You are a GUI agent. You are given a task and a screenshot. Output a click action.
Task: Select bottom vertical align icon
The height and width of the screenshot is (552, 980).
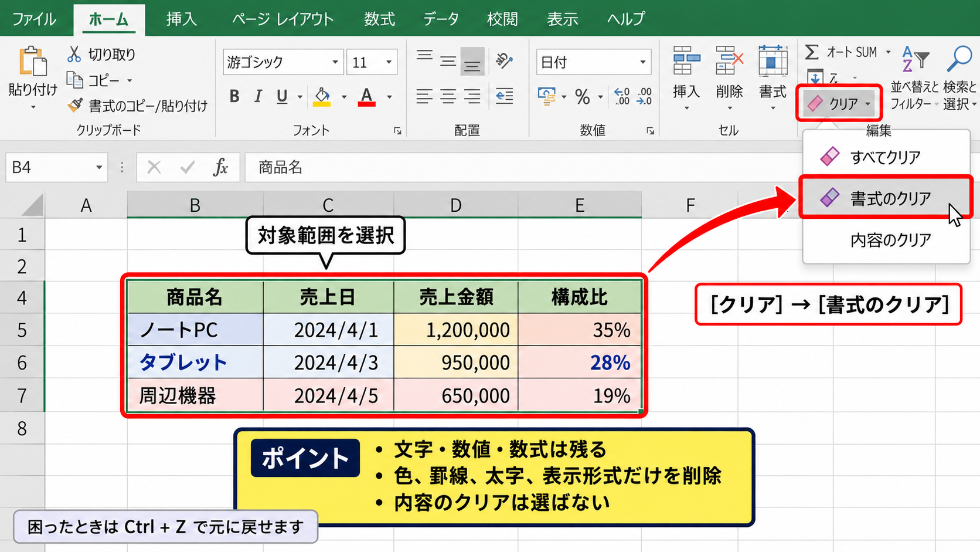[472, 62]
